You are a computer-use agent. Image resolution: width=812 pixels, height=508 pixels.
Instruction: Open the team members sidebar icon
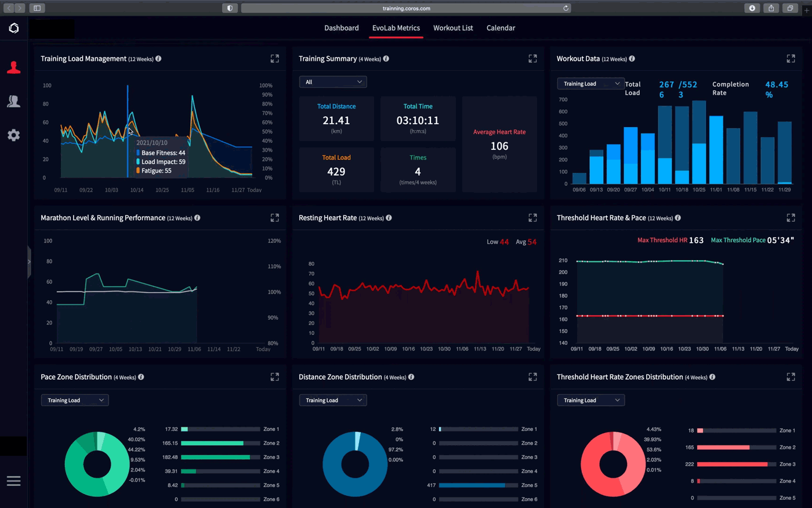(14, 101)
